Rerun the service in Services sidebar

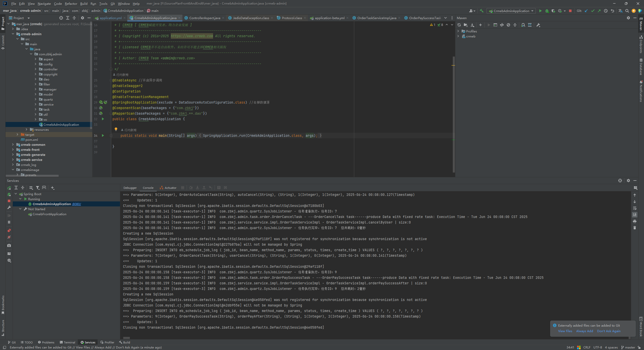(x=9, y=188)
